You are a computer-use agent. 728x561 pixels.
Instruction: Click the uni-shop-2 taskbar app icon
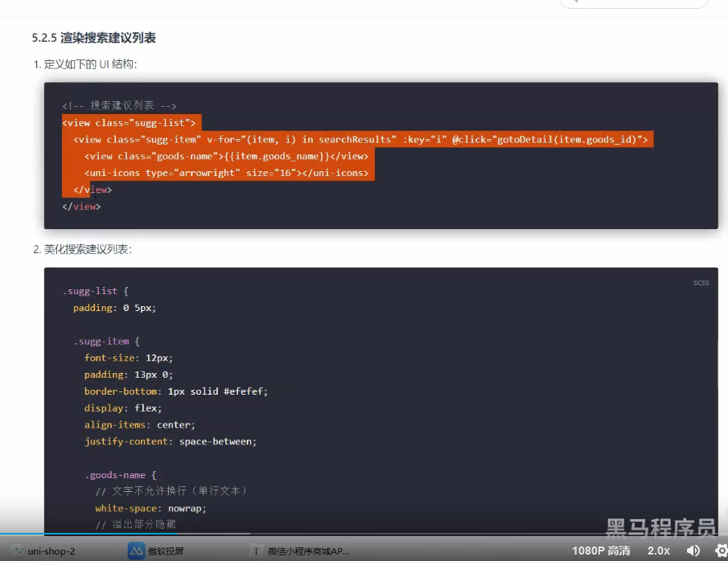pos(19,551)
